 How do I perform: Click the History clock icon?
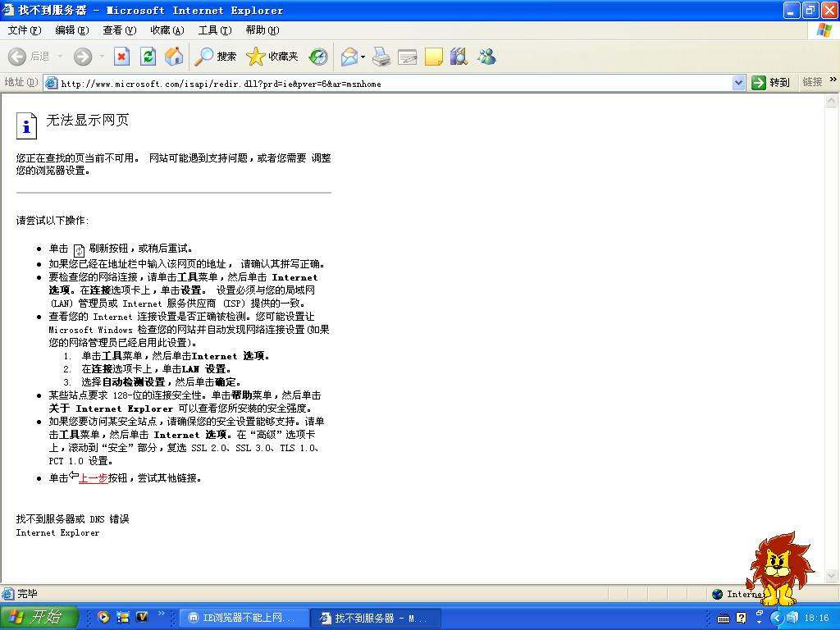(318, 57)
